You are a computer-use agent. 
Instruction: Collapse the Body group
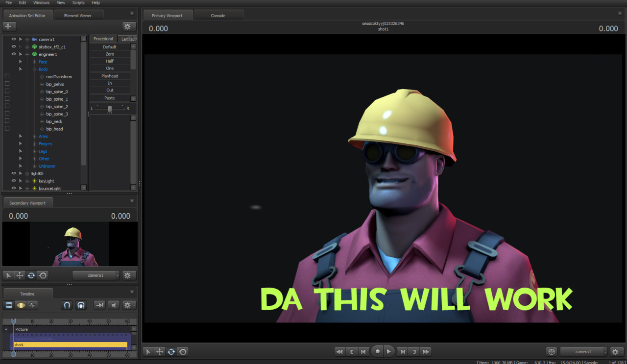35,69
